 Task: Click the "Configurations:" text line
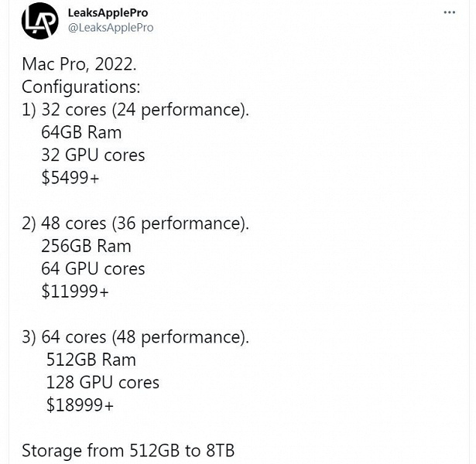[80, 87]
